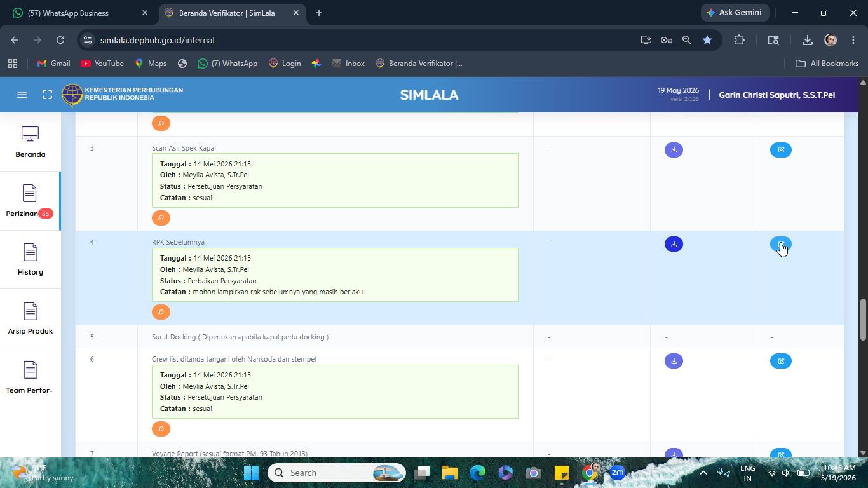The width and height of the screenshot is (868, 488).
Task: Click the Gmail bookmark
Action: [53, 64]
